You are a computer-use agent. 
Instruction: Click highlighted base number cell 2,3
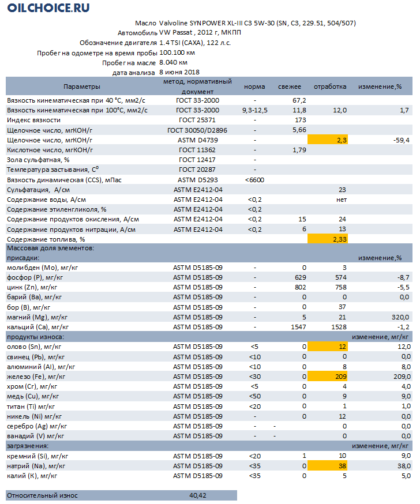[327, 140]
